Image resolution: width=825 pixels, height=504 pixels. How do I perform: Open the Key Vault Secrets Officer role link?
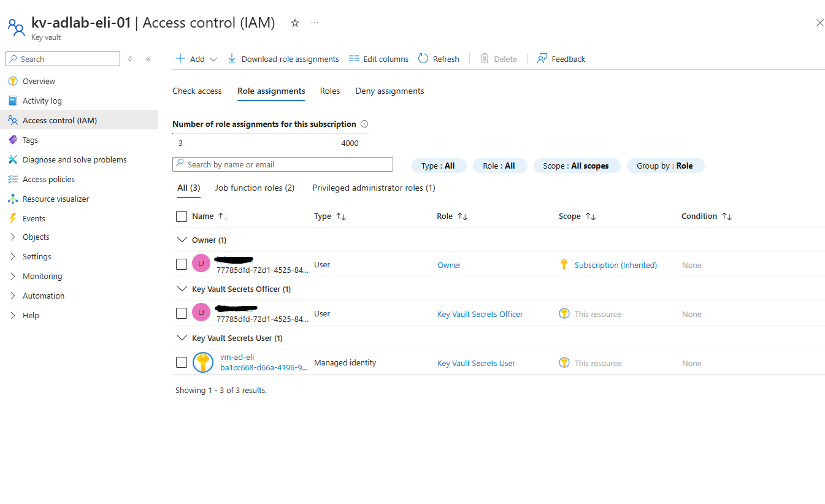(480, 314)
